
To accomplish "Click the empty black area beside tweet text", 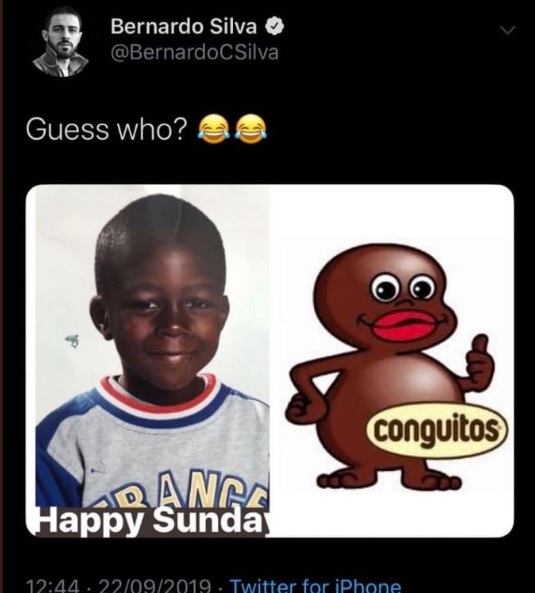I will point(397,129).
